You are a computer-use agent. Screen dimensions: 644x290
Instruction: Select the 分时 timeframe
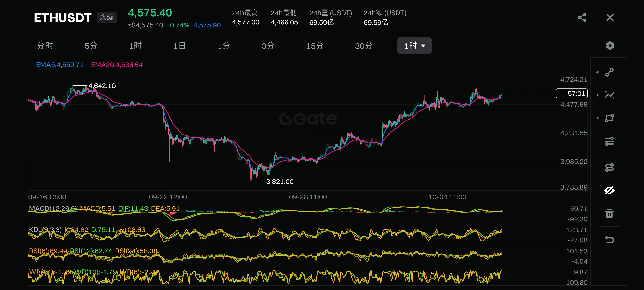point(45,46)
